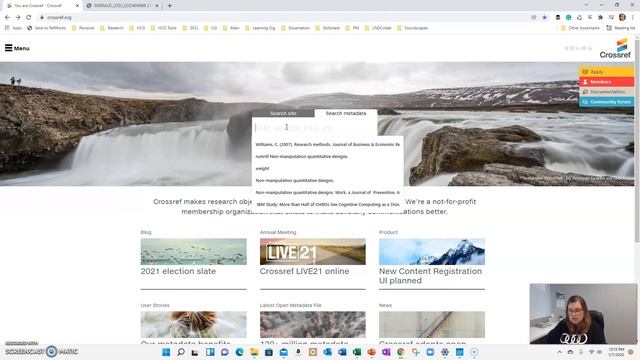Open the taskbar clock and date
Screen dimensions: 640x360
pyautogui.click(x=616, y=352)
